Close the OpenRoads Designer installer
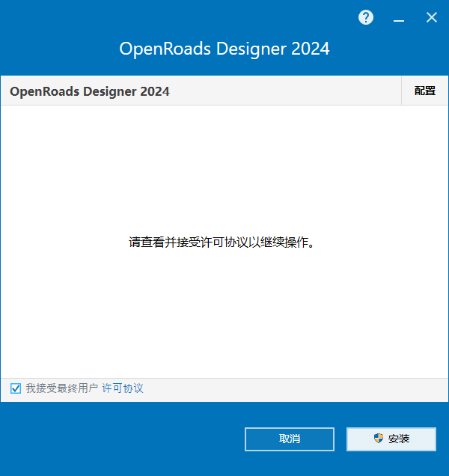Screen dimensions: 449x476 point(431,18)
